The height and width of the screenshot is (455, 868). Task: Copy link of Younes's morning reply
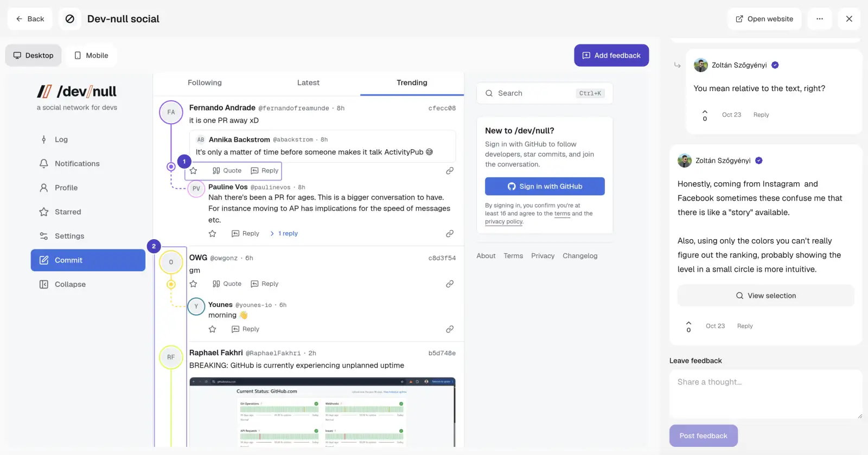point(450,329)
